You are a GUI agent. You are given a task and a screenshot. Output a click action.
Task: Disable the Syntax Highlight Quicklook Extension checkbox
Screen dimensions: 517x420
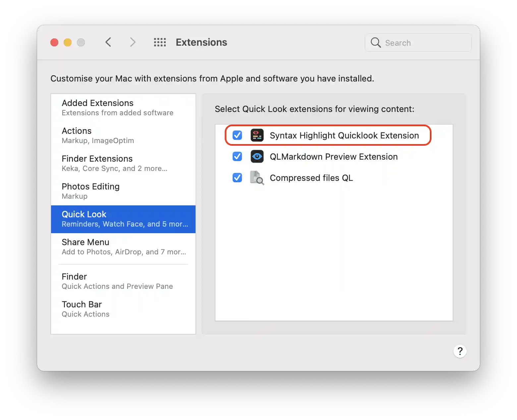click(237, 135)
